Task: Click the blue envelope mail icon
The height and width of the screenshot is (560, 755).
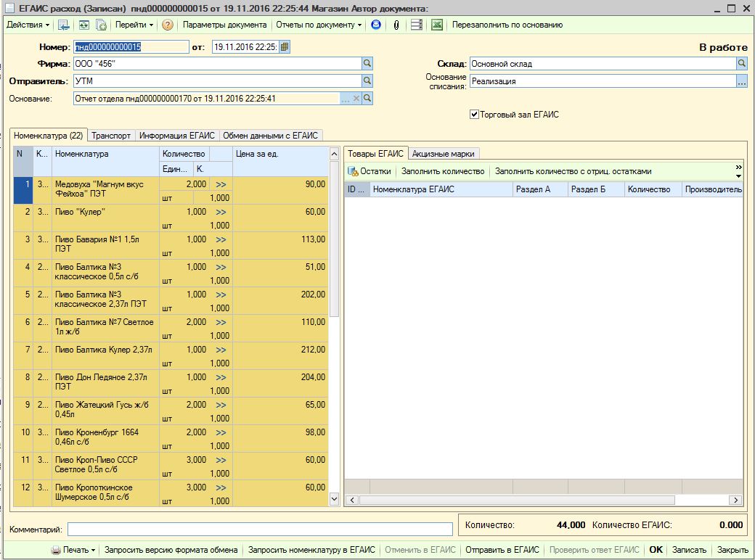Action: point(376,25)
